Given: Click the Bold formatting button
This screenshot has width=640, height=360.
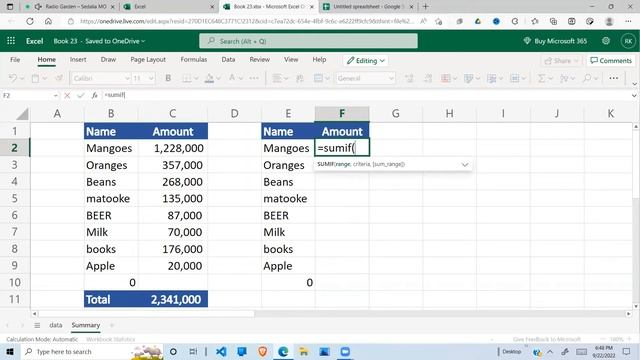Looking at the screenshot, I should 168,78.
